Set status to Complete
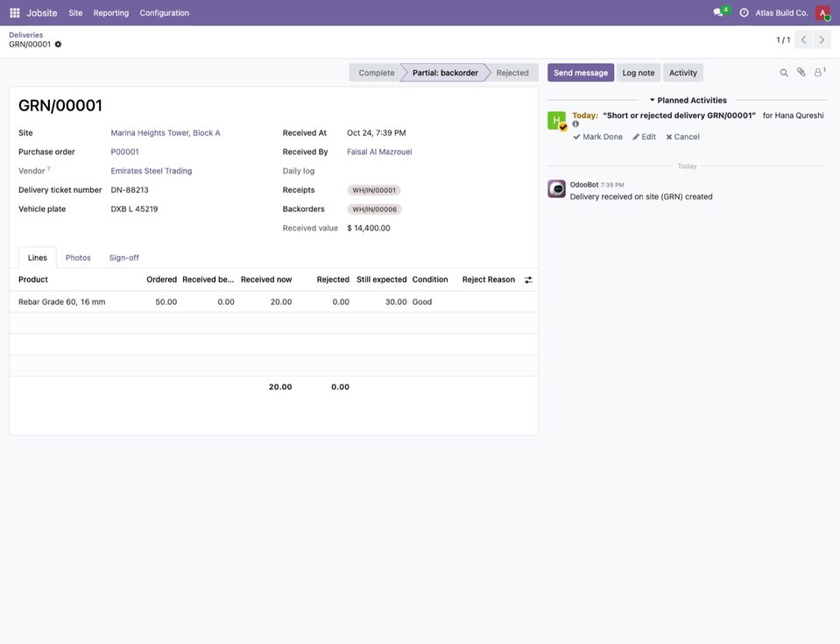Image resolution: width=840 pixels, height=644 pixels. point(376,73)
